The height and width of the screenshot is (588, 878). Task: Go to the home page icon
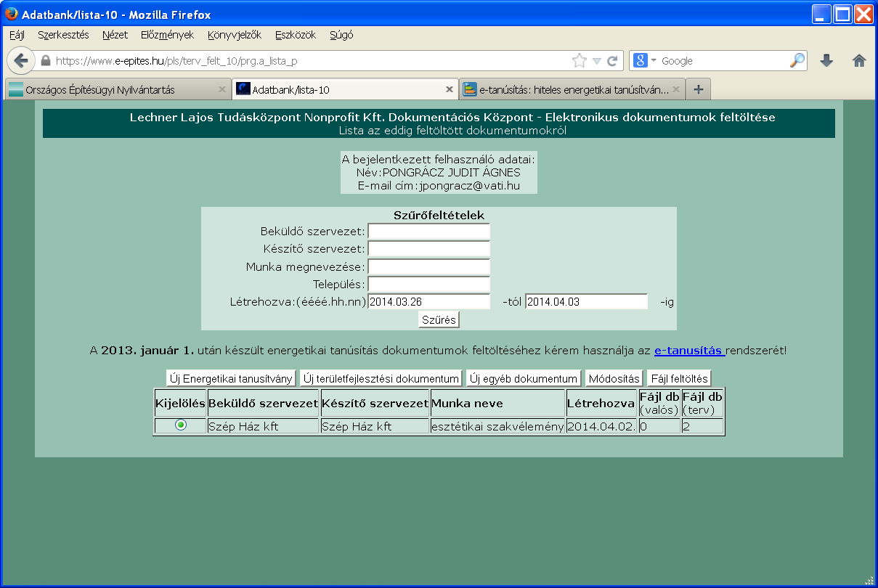tap(859, 61)
